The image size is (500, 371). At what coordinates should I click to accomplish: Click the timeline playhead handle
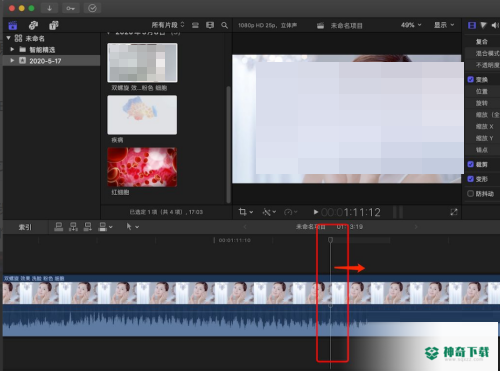click(x=330, y=240)
